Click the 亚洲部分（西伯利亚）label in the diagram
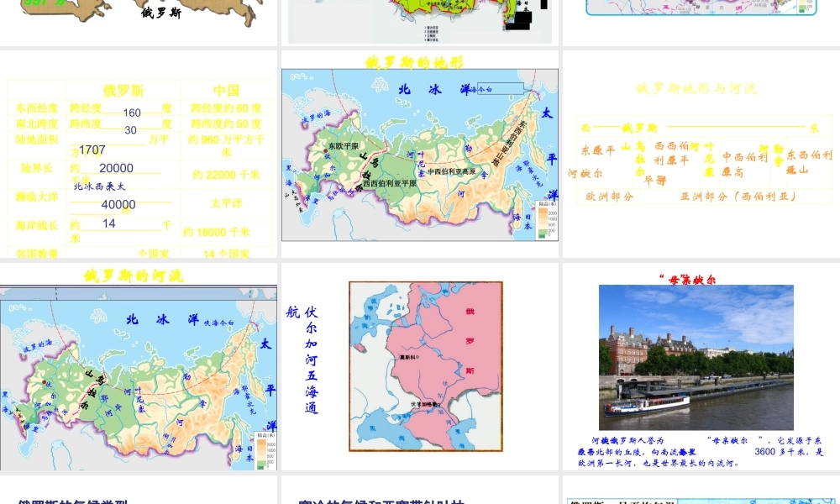 click(x=738, y=197)
